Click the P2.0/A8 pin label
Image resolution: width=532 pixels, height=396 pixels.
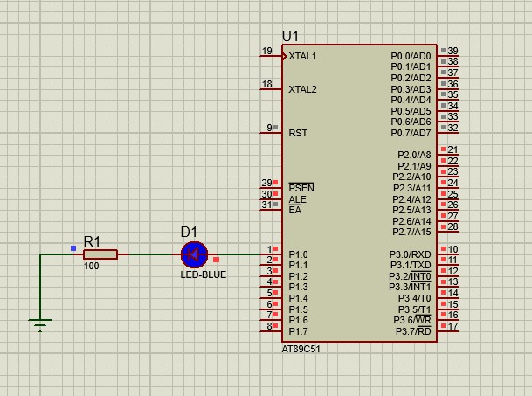click(x=414, y=155)
